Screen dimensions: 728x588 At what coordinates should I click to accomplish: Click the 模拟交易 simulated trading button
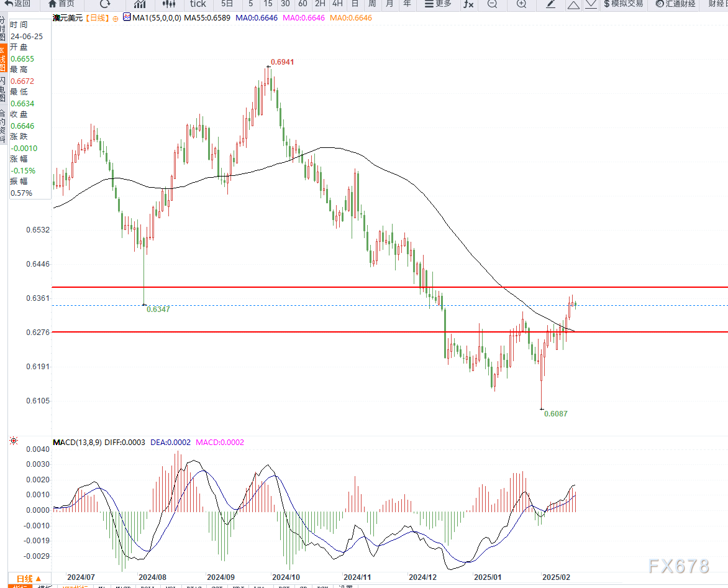(x=623, y=5)
